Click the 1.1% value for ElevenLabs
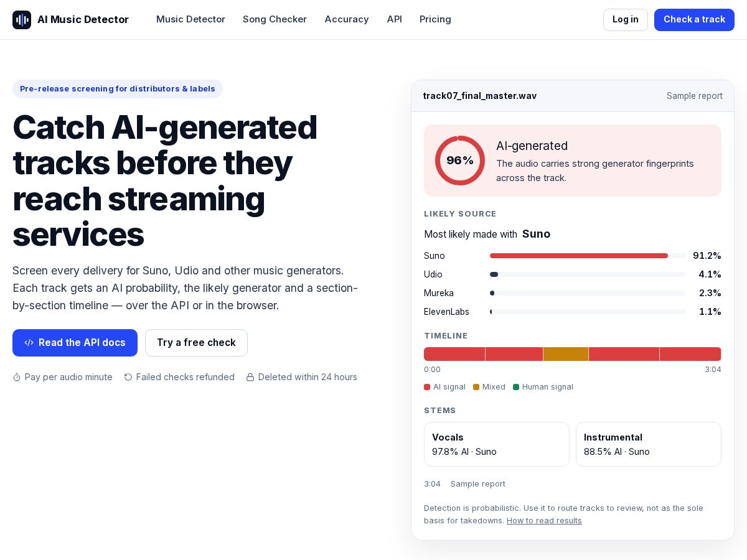The width and height of the screenshot is (747, 560). (710, 312)
